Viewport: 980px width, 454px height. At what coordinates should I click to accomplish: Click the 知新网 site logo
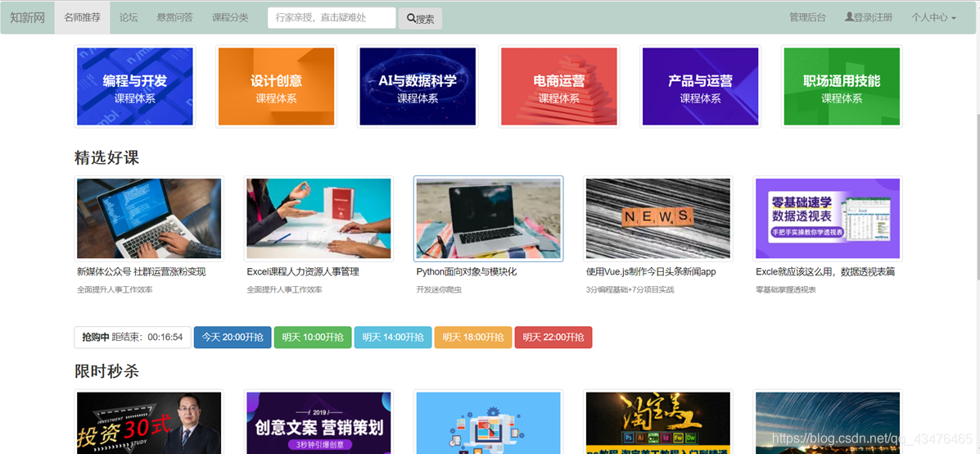28,17
